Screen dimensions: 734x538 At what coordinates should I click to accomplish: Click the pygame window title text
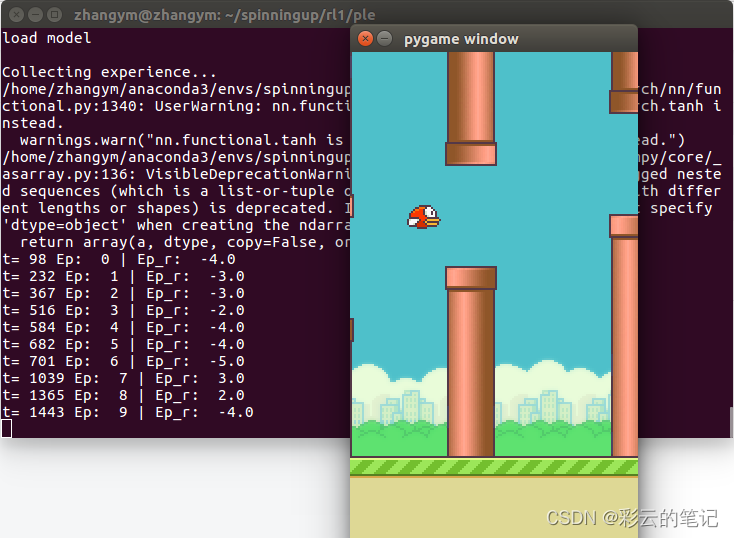[461, 39]
